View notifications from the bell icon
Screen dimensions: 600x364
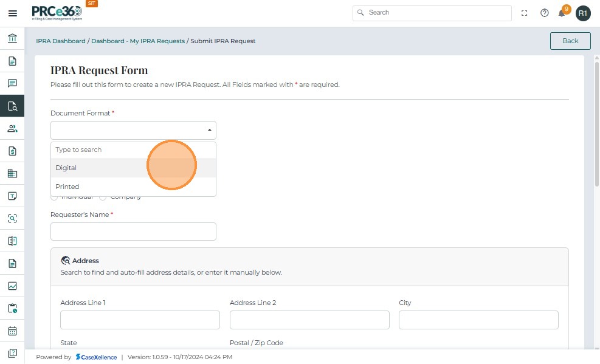(x=562, y=13)
